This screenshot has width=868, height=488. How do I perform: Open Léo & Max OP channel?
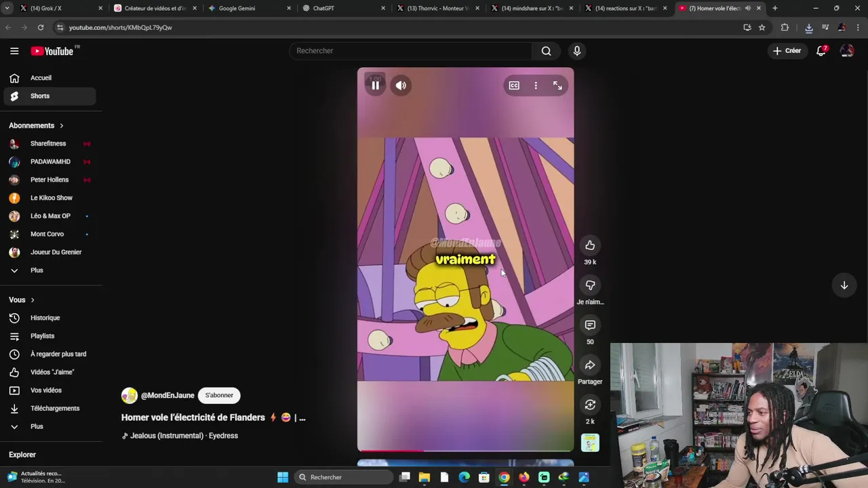point(50,216)
